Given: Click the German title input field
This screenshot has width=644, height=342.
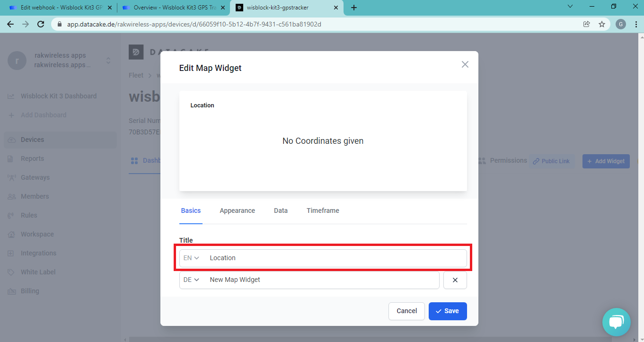Looking at the screenshot, I should point(322,280).
